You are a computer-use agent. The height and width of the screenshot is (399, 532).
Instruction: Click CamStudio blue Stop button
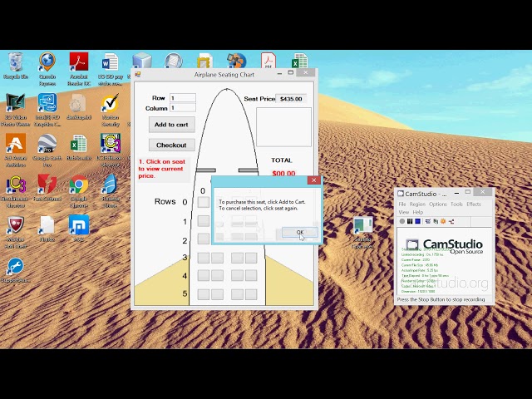[x=417, y=221]
